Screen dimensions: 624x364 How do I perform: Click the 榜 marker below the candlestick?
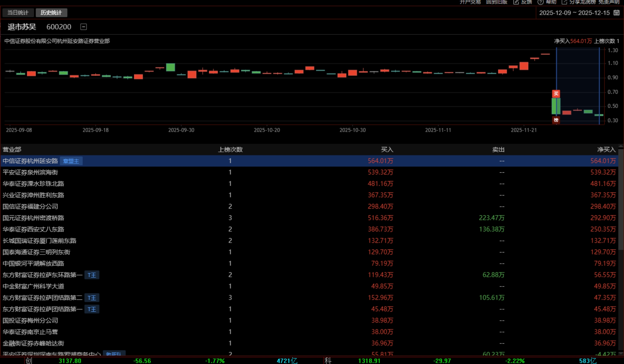(x=556, y=120)
